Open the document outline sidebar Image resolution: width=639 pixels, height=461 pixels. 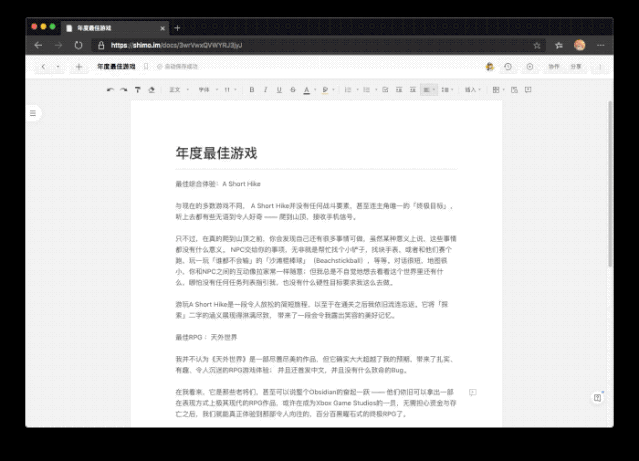click(x=33, y=113)
